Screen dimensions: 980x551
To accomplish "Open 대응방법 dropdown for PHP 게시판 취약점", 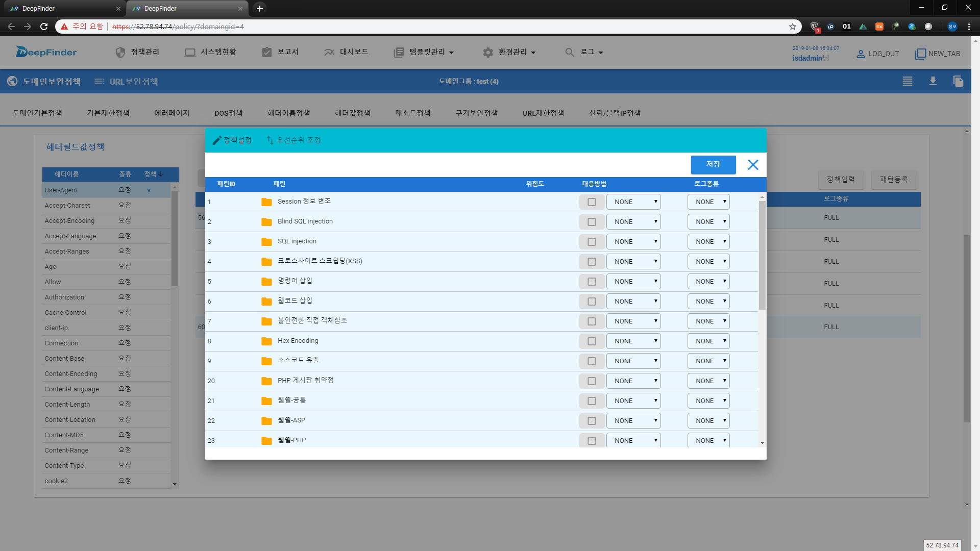I will coord(633,381).
